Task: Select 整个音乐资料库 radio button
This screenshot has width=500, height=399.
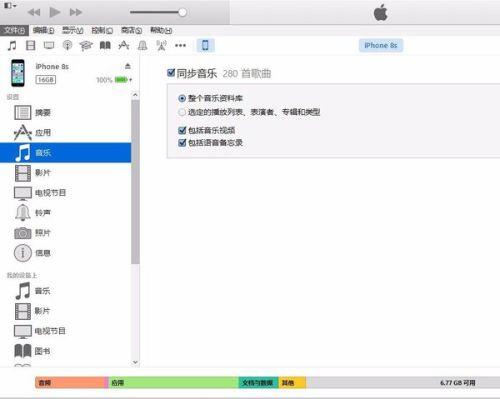Action: click(182, 98)
